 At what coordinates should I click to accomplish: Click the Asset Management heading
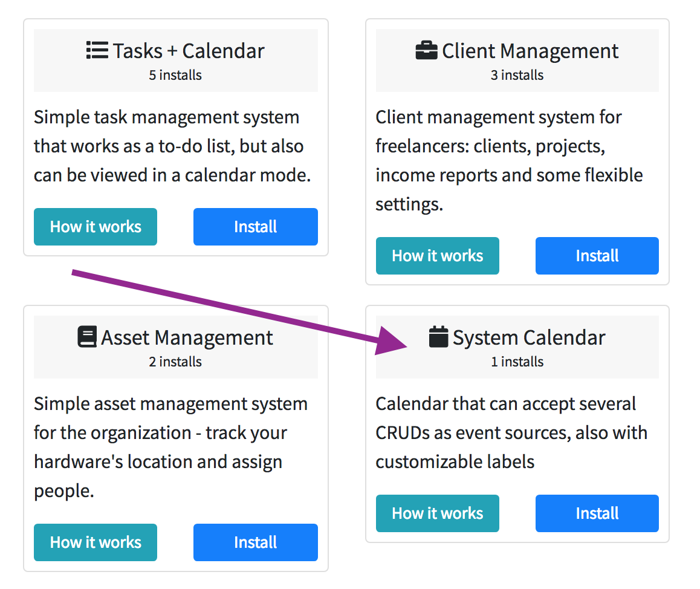click(187, 337)
